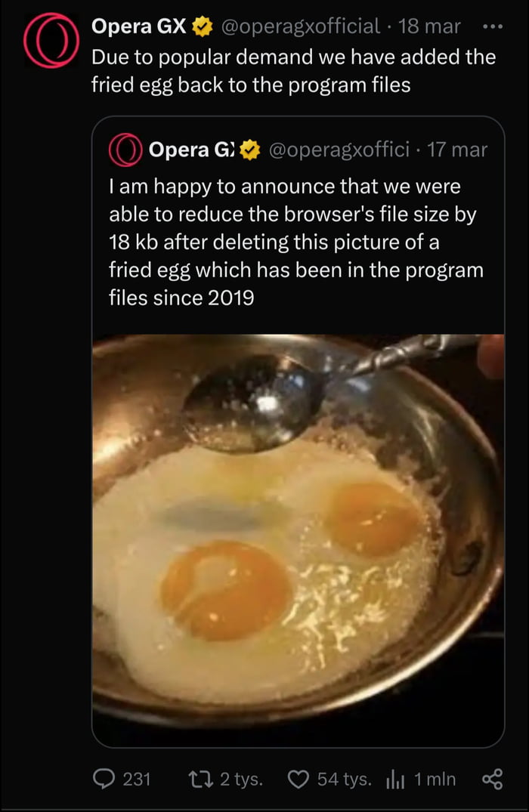Click the 17 mar quoted tweet timestamp

point(457,150)
